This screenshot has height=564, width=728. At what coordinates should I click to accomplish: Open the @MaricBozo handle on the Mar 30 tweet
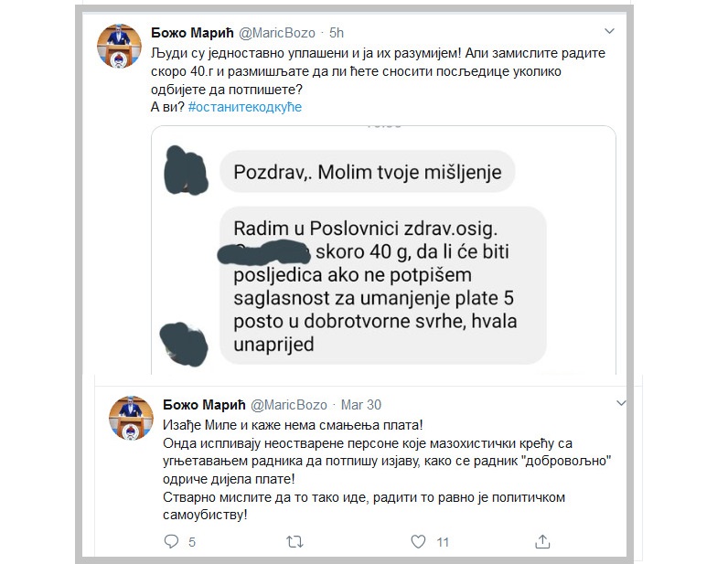[x=288, y=404]
